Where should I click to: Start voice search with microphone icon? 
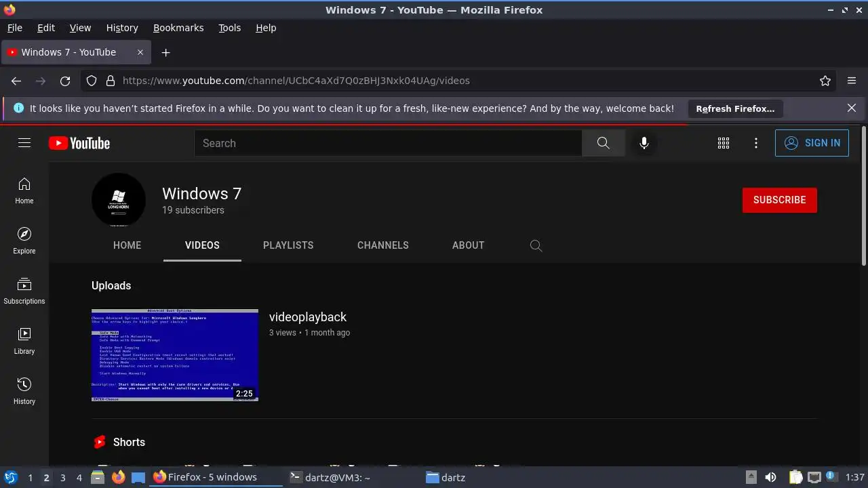(x=644, y=143)
